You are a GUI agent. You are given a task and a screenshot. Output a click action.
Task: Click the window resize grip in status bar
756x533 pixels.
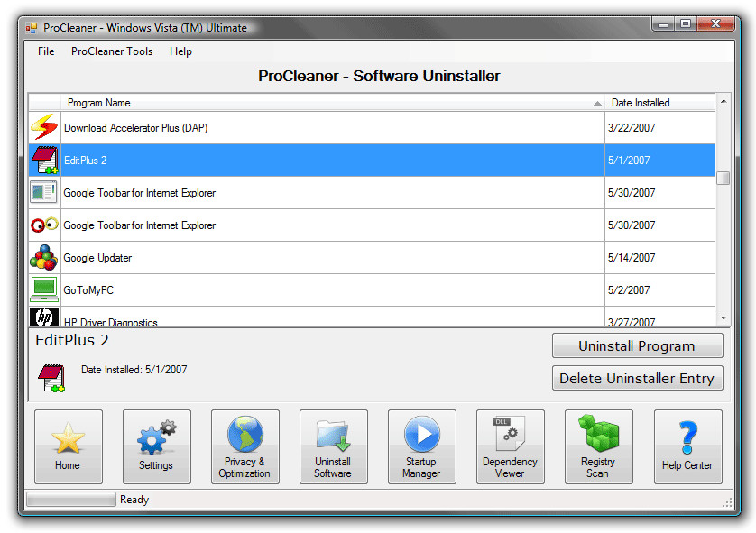pyautogui.click(x=727, y=502)
